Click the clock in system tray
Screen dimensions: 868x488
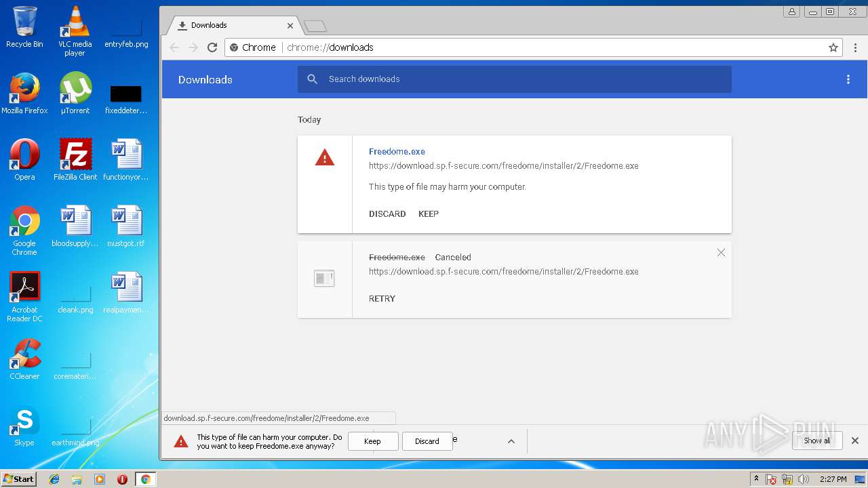(833, 479)
